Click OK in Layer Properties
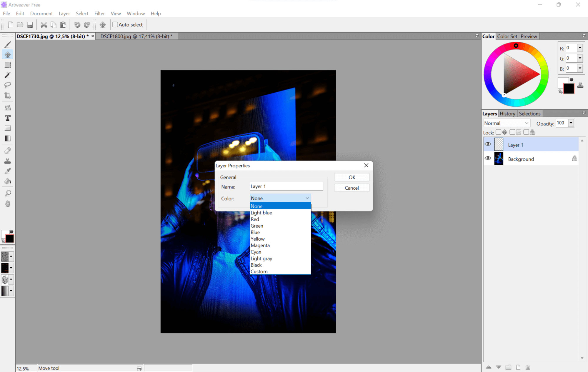Image resolution: width=588 pixels, height=372 pixels. click(352, 177)
